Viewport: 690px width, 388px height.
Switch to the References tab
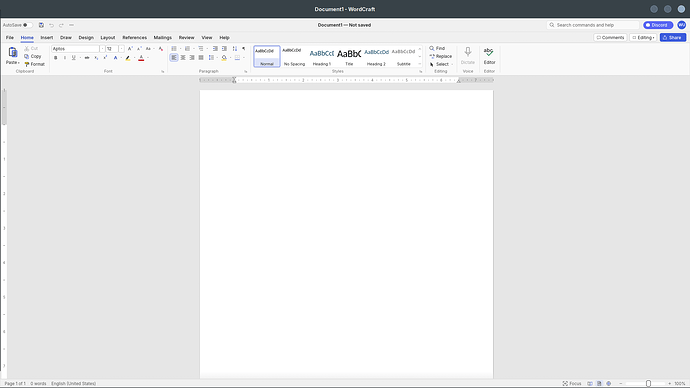coord(135,38)
